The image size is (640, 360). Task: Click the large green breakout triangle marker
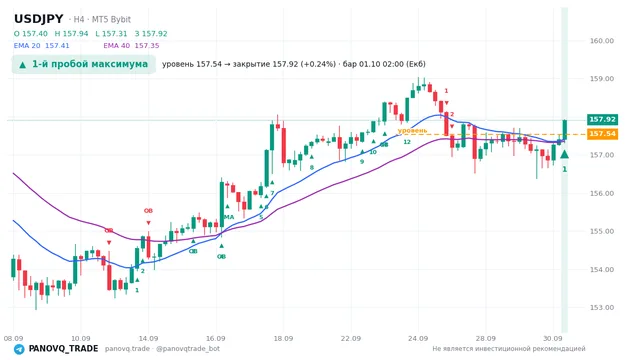coord(564,154)
